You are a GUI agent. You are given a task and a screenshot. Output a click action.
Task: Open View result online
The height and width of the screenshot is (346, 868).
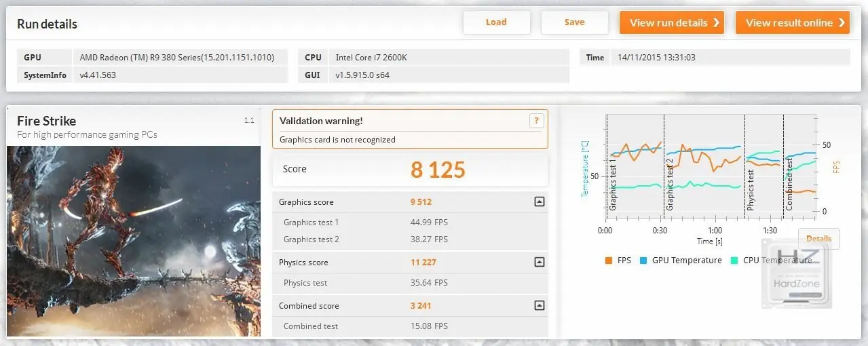[793, 22]
